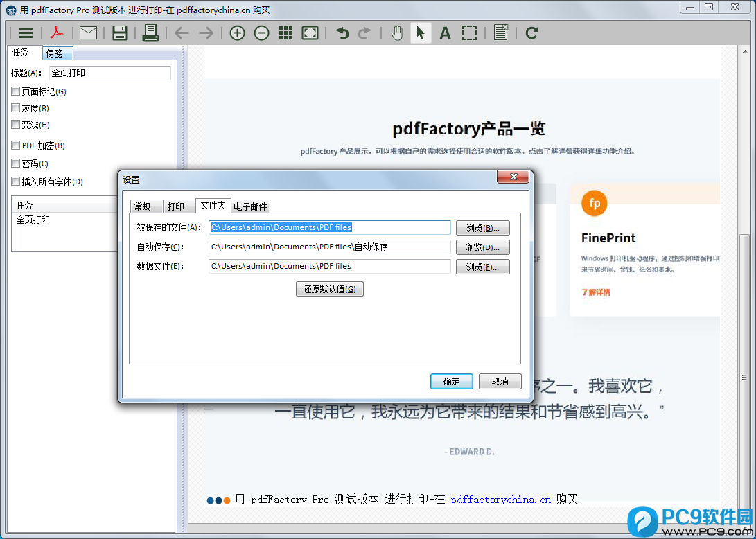Click the 了解详情 link under FinePrint
756x539 pixels.
tap(595, 292)
